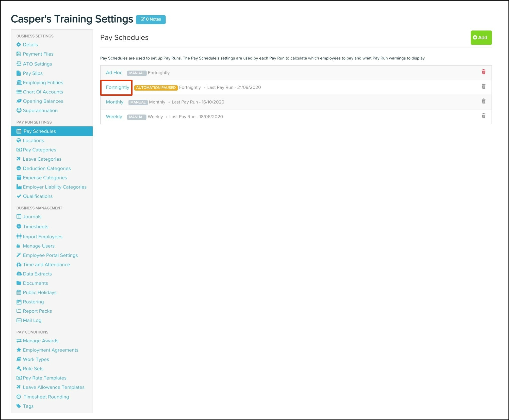Delete the Fortnightly pay schedule via trash icon
Image resolution: width=509 pixels, height=420 pixels.
[x=483, y=87]
